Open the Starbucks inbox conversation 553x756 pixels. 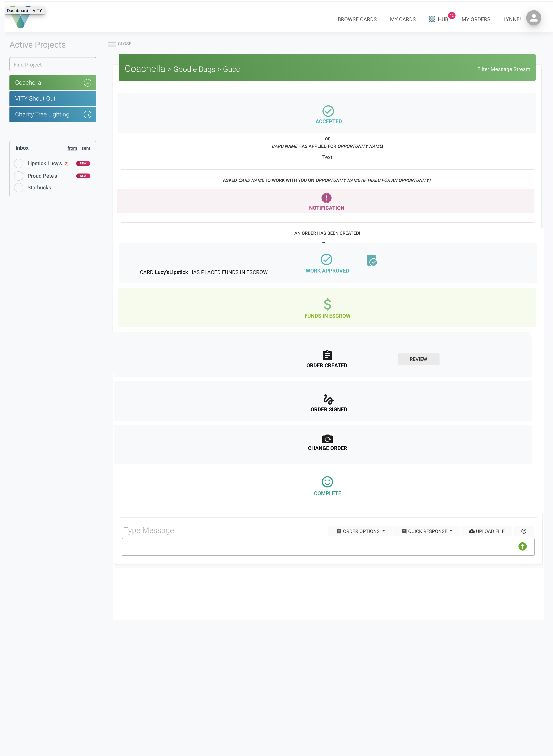[39, 187]
